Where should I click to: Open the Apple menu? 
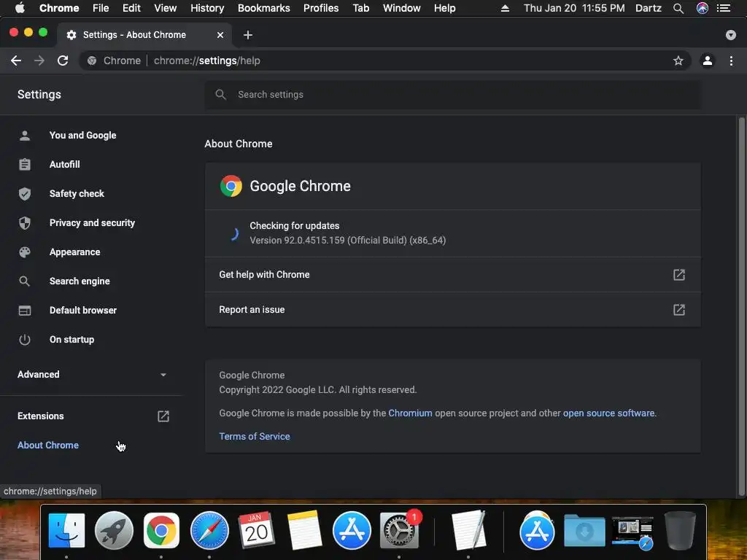pos(20,8)
